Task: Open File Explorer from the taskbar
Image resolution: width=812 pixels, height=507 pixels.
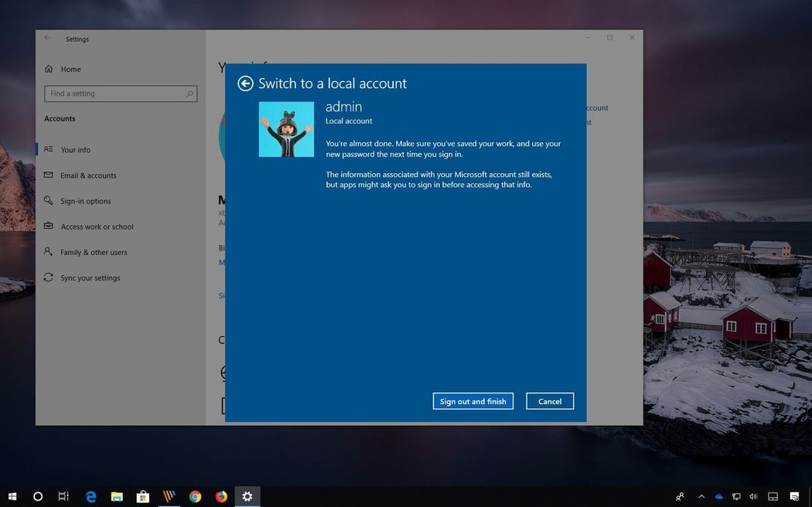Action: (117, 496)
